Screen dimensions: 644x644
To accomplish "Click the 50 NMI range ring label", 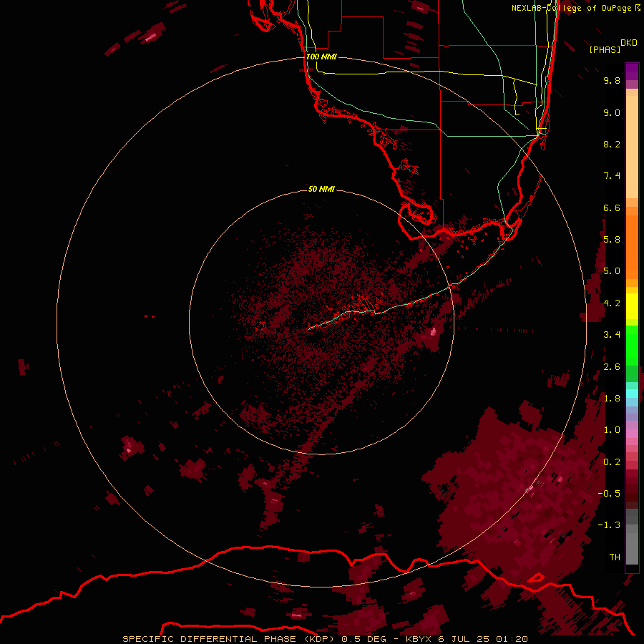I will coord(321,189).
